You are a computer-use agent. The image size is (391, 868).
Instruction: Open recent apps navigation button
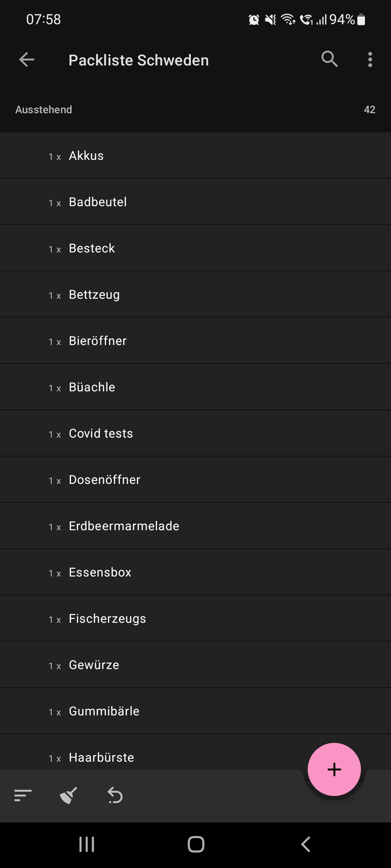87,844
